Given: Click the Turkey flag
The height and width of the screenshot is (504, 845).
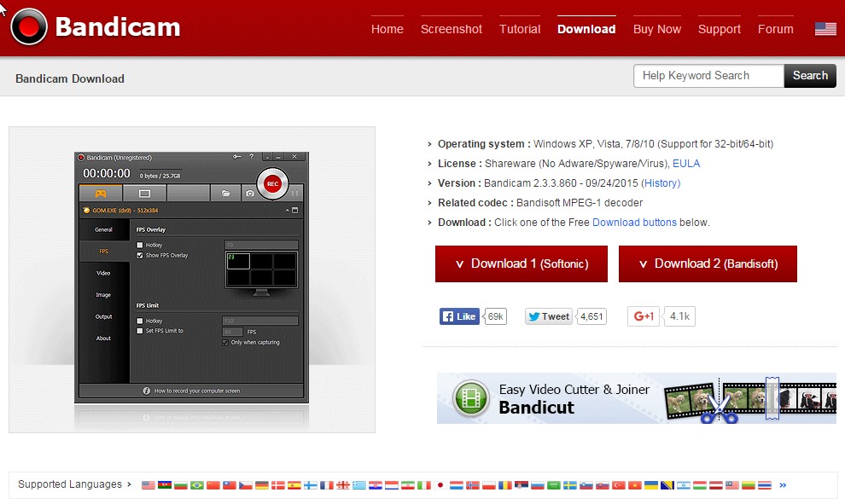Looking at the screenshot, I should point(619,485).
